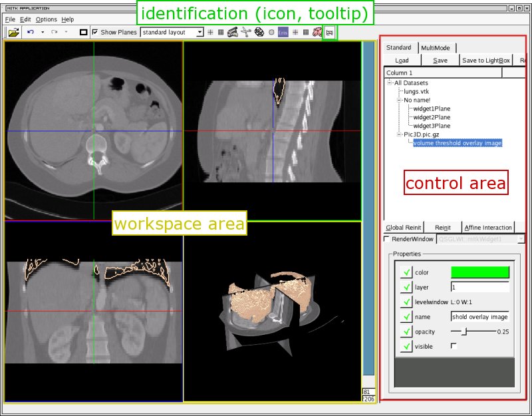Toggle the Show Planes checkbox
Screen dimensions: 532x416
[x=95, y=32]
